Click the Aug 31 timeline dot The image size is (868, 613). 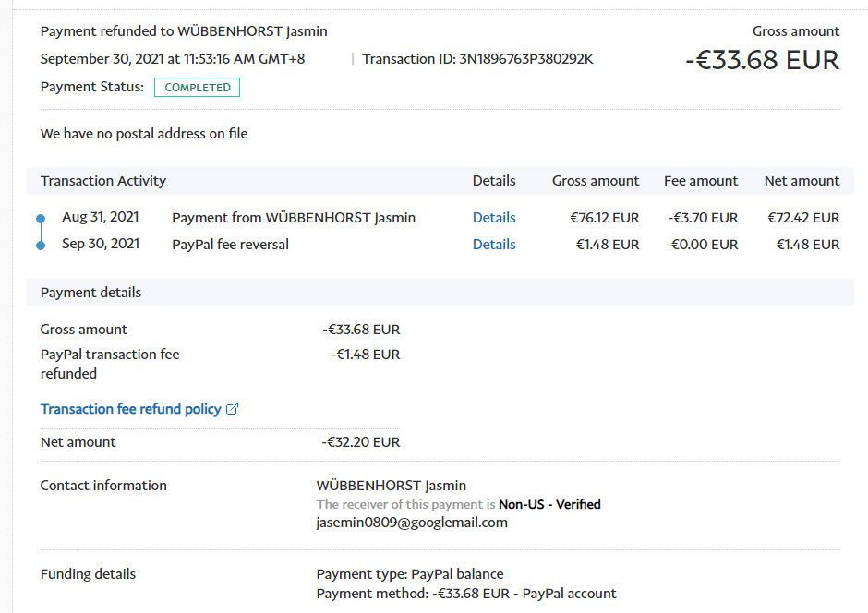(x=41, y=219)
